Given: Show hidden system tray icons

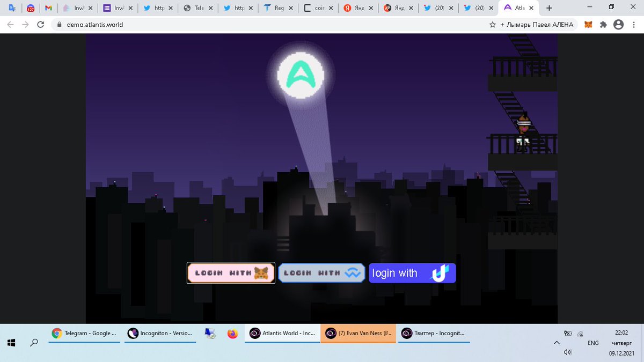Looking at the screenshot, I should point(557,343).
